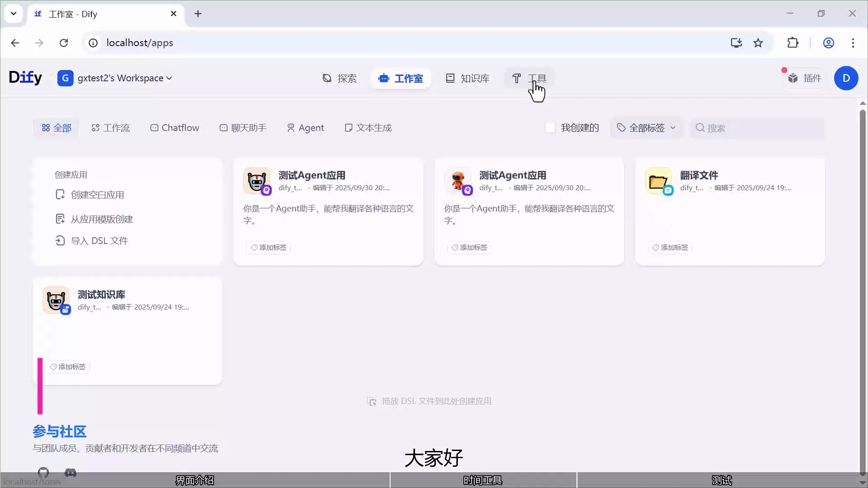The height and width of the screenshot is (488, 868).
Task: Click the orange robot 测试Agent应用 avatar
Action: (458, 181)
